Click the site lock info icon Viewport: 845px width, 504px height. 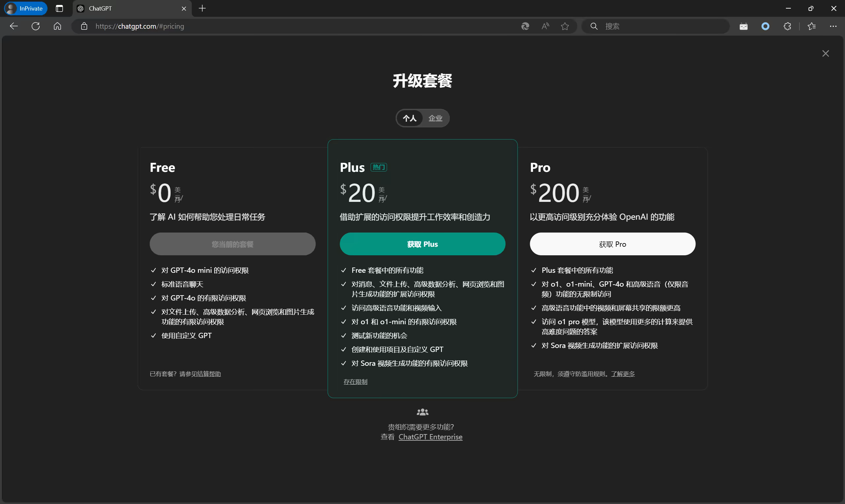coord(84,26)
